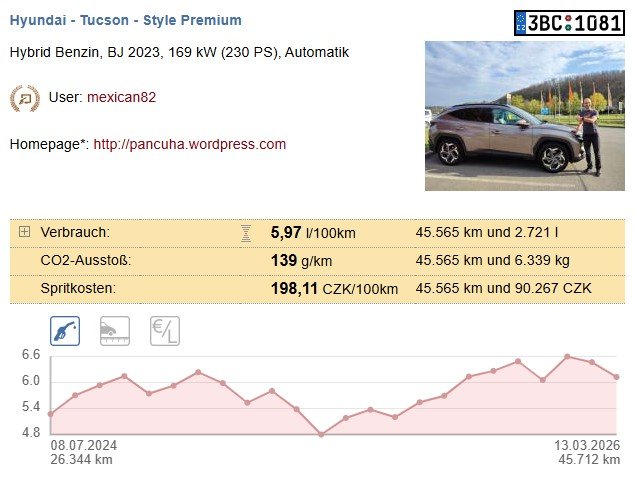635x492 pixels.
Task: Open user profile mexican82
Action: point(121,98)
